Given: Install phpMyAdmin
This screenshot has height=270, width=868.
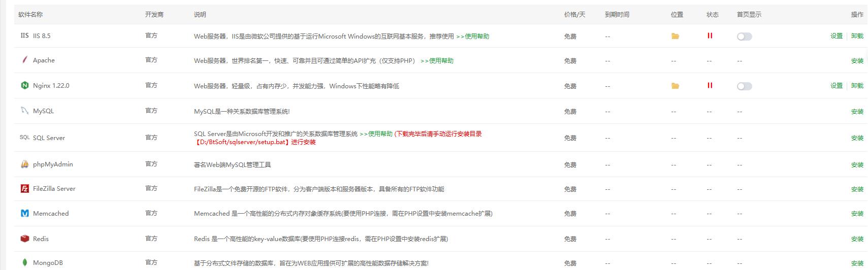Looking at the screenshot, I should click(857, 165).
